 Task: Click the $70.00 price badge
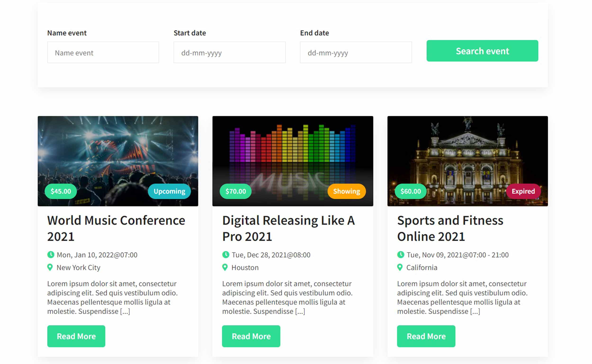tap(236, 191)
